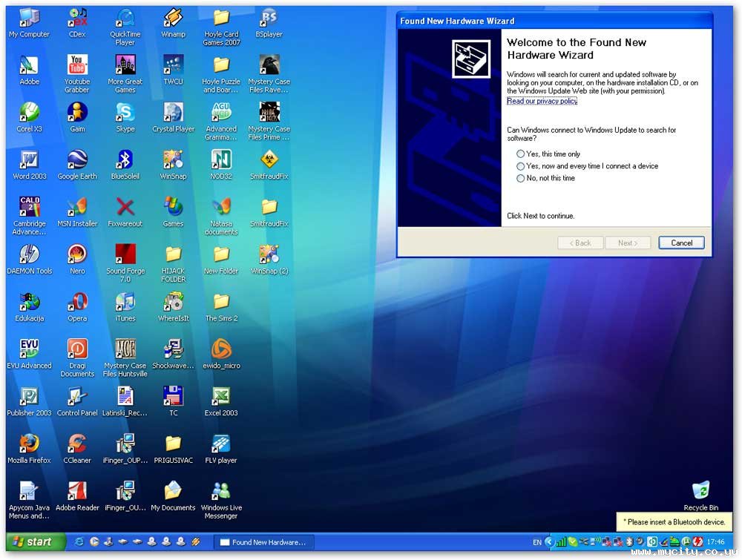Click the Opera browser icon
The width and height of the screenshot is (742, 560).
coord(77,307)
